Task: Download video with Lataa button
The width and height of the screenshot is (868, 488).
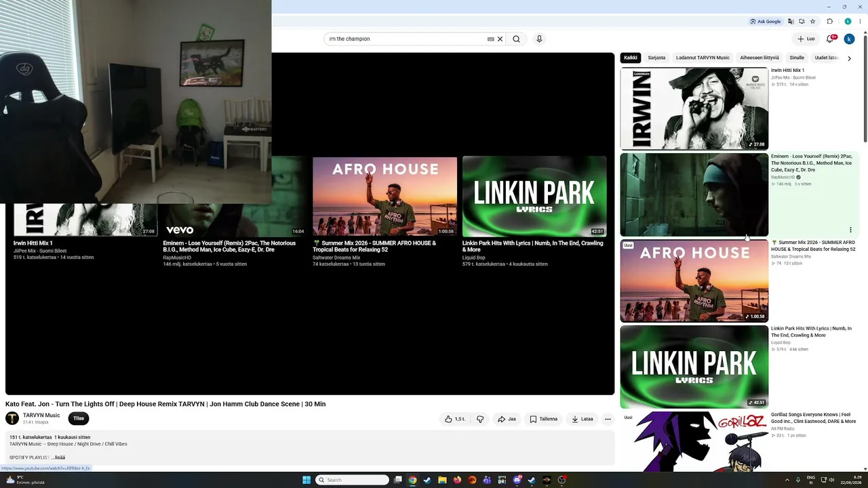Action: (x=582, y=419)
